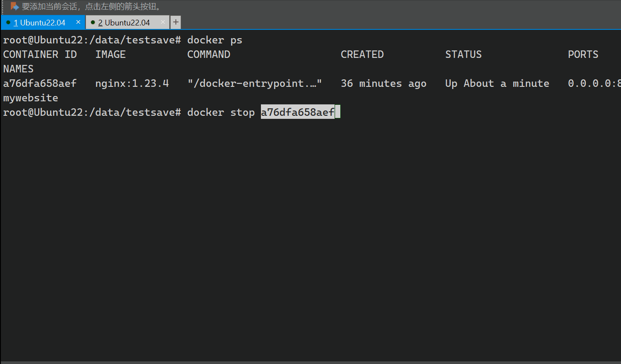Click the 'Up About a minute' status
Image resolution: width=621 pixels, height=364 pixels.
coord(497,83)
